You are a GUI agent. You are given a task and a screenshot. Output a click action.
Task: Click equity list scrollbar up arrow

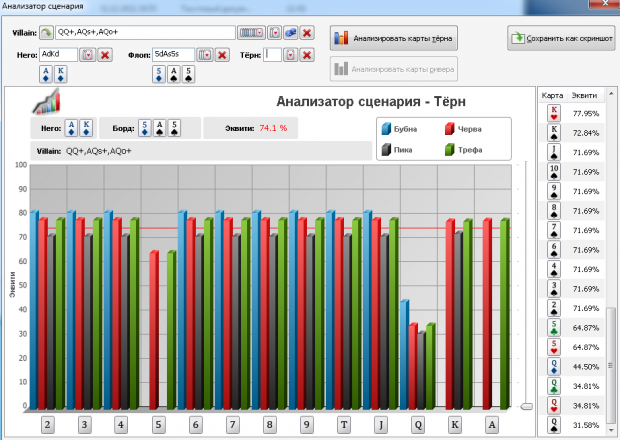(611, 94)
